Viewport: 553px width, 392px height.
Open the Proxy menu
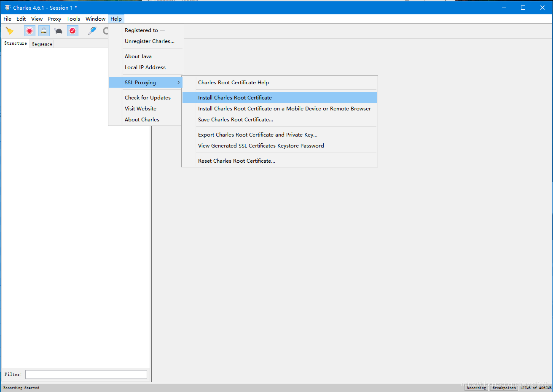point(54,19)
